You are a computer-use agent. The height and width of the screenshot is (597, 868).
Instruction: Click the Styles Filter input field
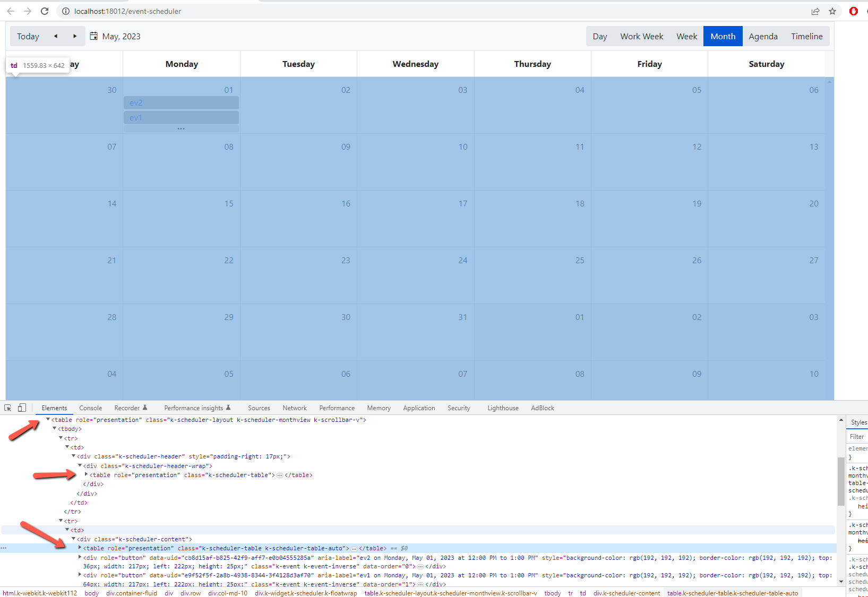(x=857, y=437)
